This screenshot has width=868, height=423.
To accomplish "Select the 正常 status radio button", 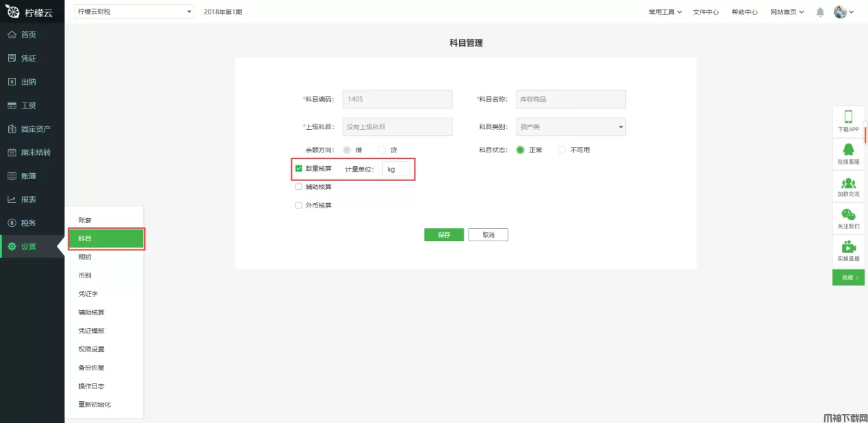I will 521,150.
